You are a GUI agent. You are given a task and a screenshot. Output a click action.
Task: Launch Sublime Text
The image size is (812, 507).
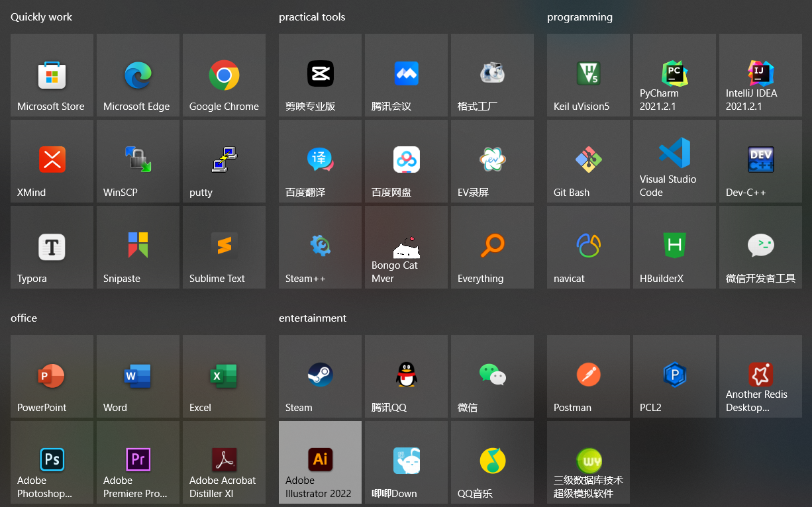pos(224,247)
